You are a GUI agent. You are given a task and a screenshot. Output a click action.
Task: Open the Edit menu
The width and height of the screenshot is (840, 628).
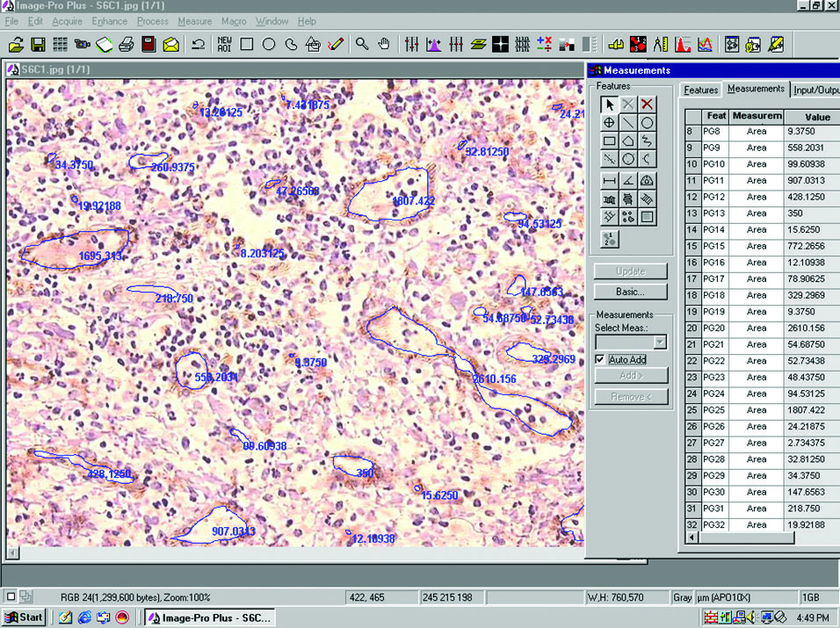[35, 21]
